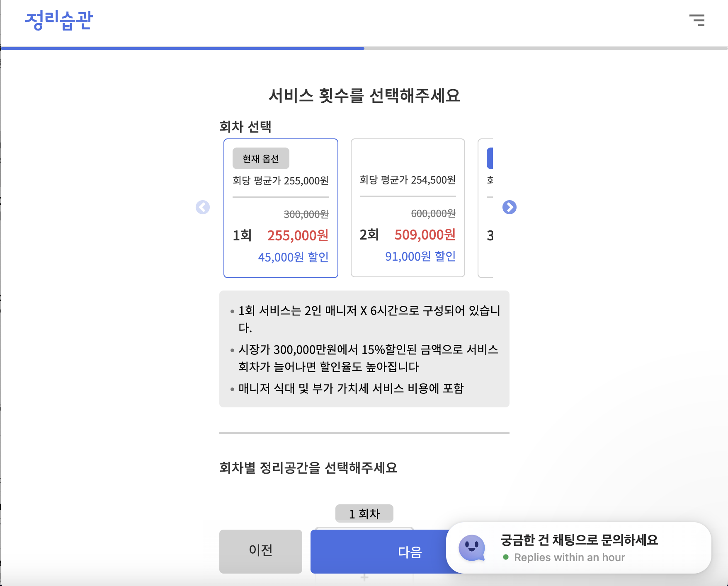
Task: Open the chat bot face icon
Action: 472,548
